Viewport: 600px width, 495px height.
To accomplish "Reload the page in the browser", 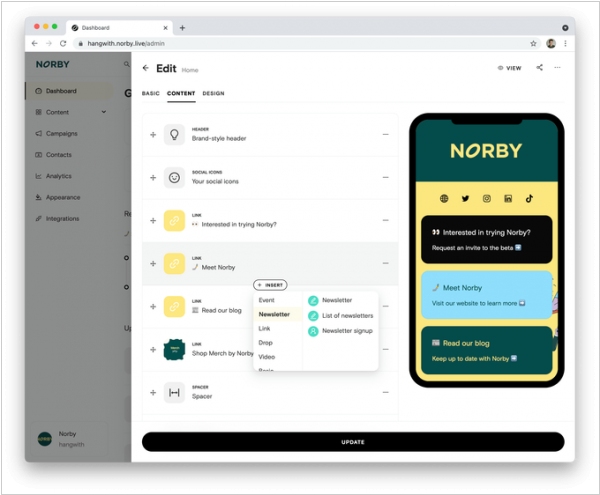I will (63, 44).
